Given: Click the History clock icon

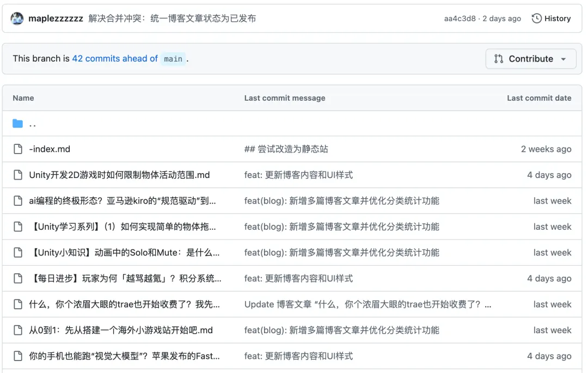Looking at the screenshot, I should [x=537, y=19].
